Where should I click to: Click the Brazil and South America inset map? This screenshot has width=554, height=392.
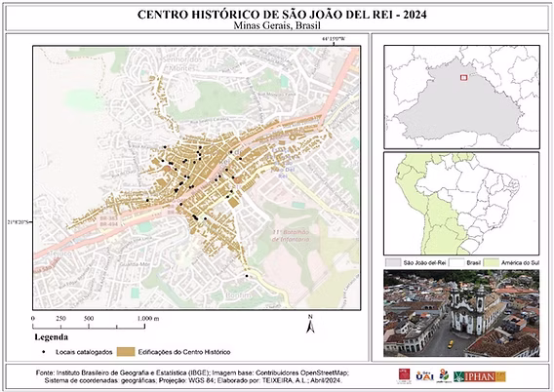coord(461,204)
